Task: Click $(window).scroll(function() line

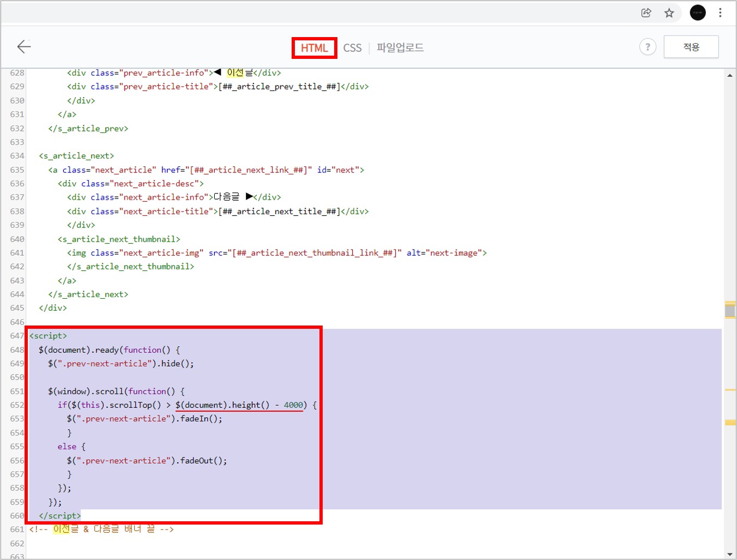Action: pos(116,392)
